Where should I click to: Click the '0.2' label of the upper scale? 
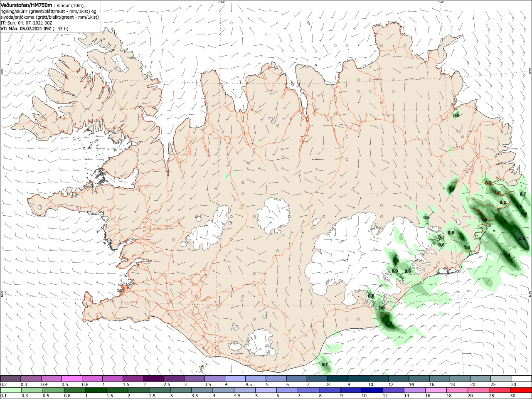pyautogui.click(x=3, y=384)
